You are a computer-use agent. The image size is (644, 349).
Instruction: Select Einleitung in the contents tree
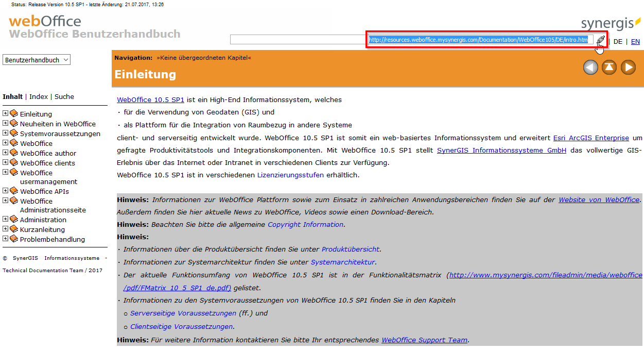click(x=36, y=114)
